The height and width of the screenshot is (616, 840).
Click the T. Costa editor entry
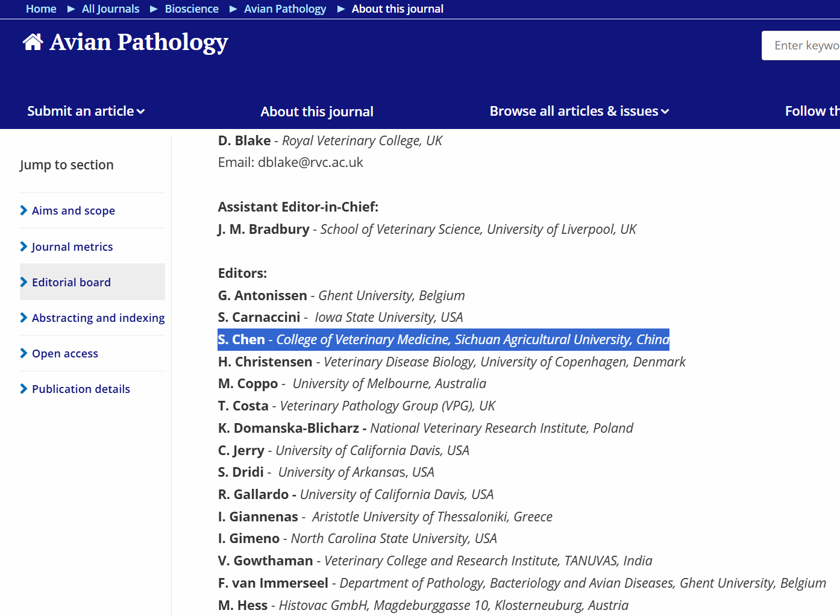click(357, 406)
